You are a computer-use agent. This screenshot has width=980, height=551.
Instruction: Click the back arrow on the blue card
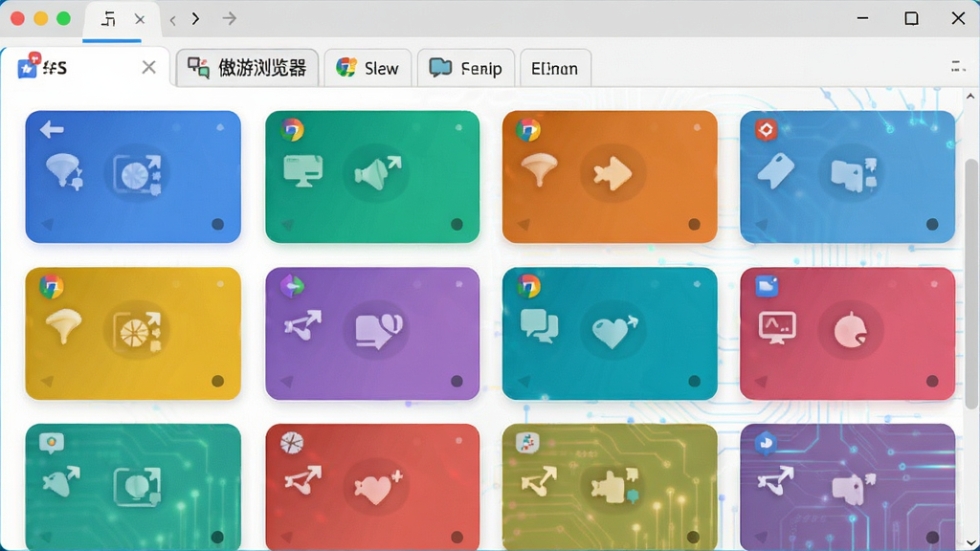click(52, 129)
